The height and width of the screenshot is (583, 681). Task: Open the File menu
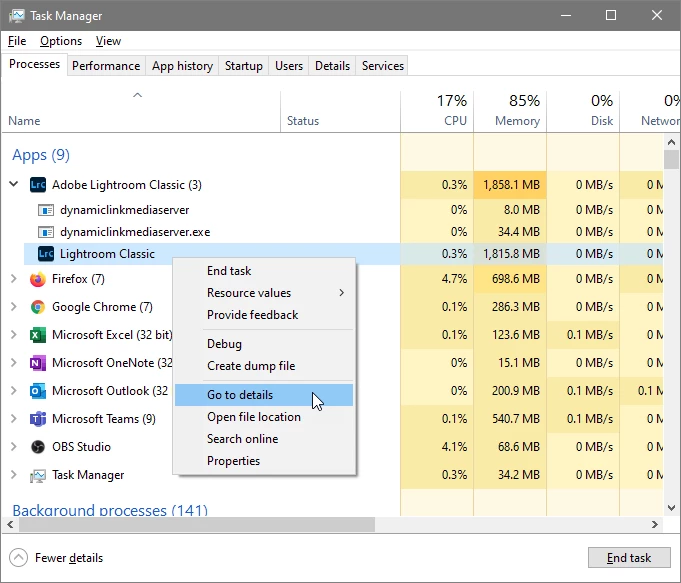click(x=17, y=41)
